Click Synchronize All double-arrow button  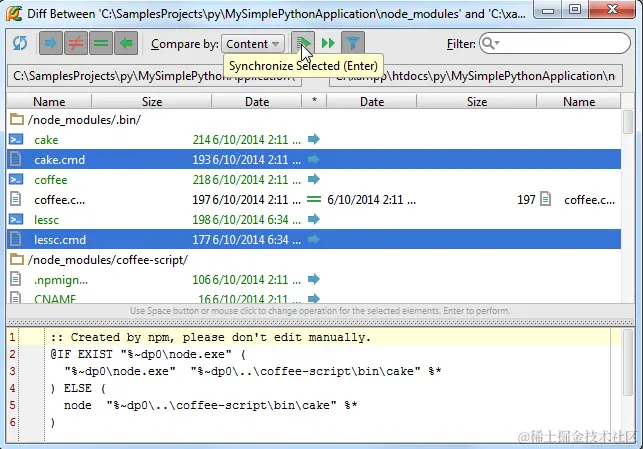pos(328,43)
